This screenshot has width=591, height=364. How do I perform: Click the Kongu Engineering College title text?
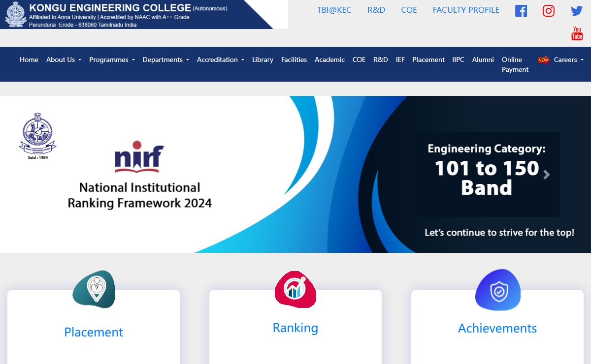[x=110, y=8]
